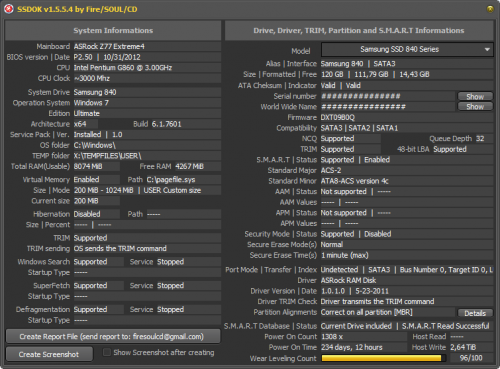Click the Security Mode Supported Disabled value
Viewport: 500px width, 369px height.
pyautogui.click(x=356, y=234)
